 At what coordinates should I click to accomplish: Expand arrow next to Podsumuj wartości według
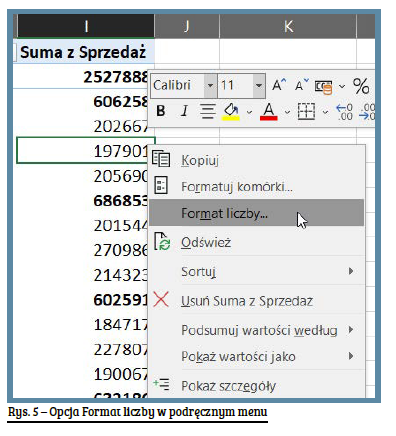point(351,330)
